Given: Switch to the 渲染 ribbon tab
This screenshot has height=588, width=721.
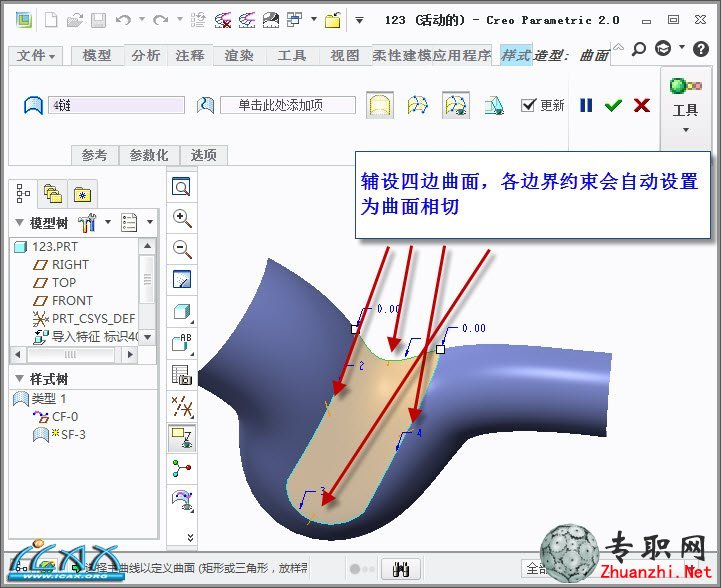Looking at the screenshot, I should [239, 56].
